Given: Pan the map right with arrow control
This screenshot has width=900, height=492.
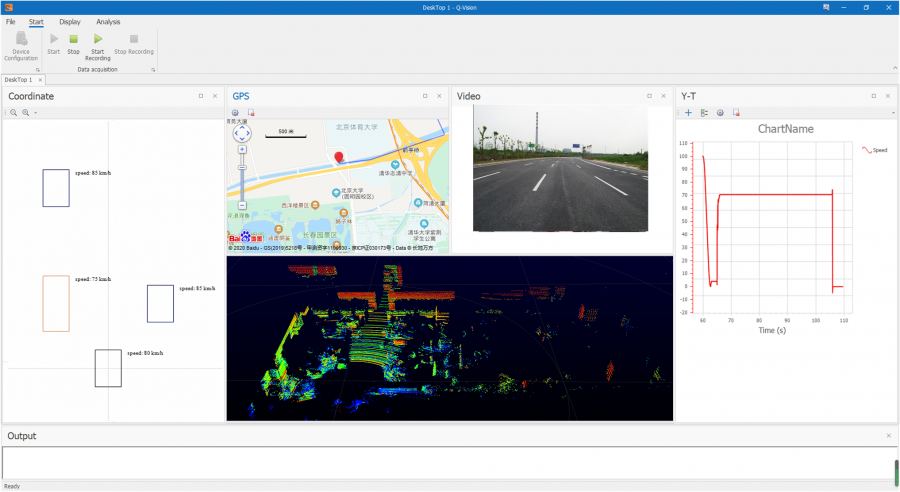Looking at the screenshot, I should pyautogui.click(x=248, y=134).
